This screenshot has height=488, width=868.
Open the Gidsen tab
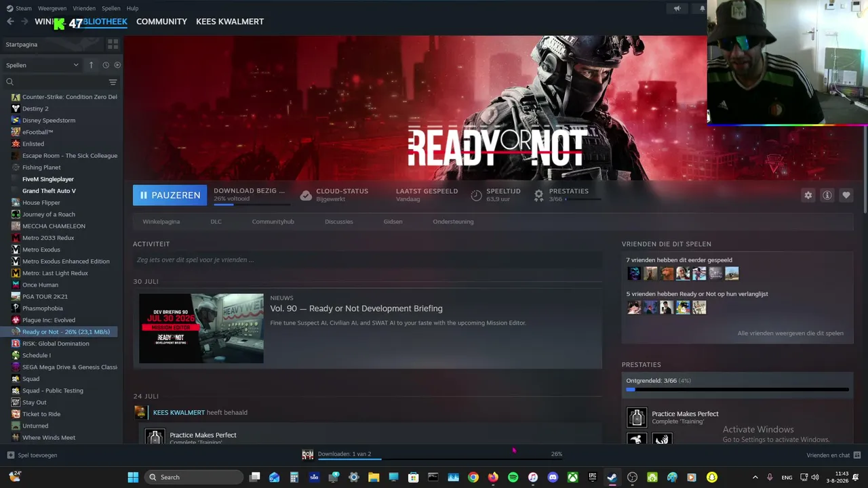click(393, 222)
